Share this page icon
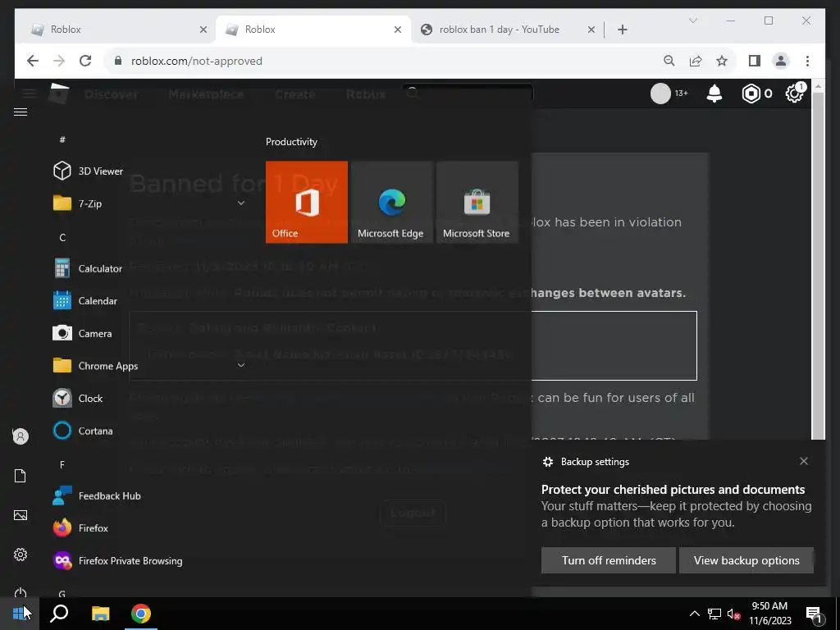This screenshot has height=630, width=840. point(696,61)
